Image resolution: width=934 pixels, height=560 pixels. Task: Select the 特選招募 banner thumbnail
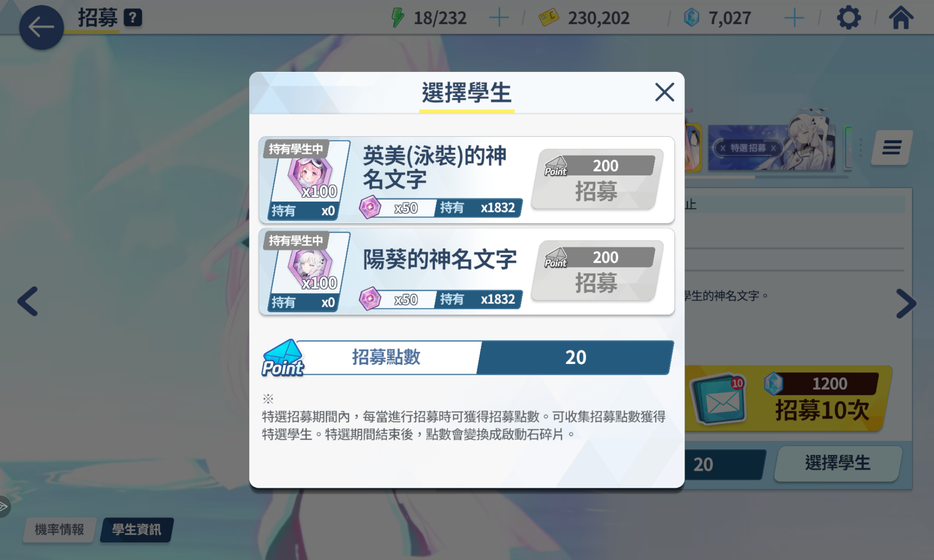771,147
